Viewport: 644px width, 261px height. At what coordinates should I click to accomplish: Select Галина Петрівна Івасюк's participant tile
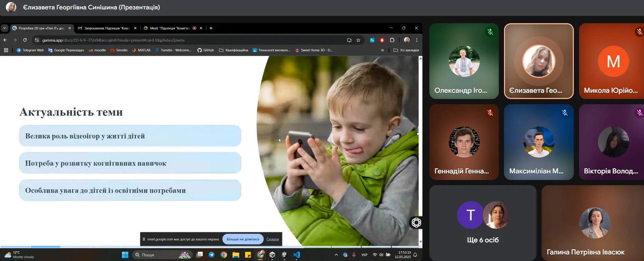coord(593,223)
